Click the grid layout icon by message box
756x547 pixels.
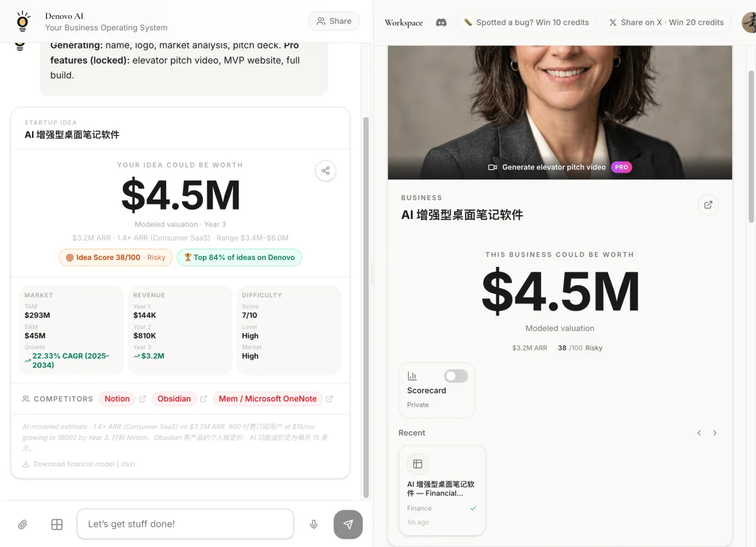coord(57,524)
